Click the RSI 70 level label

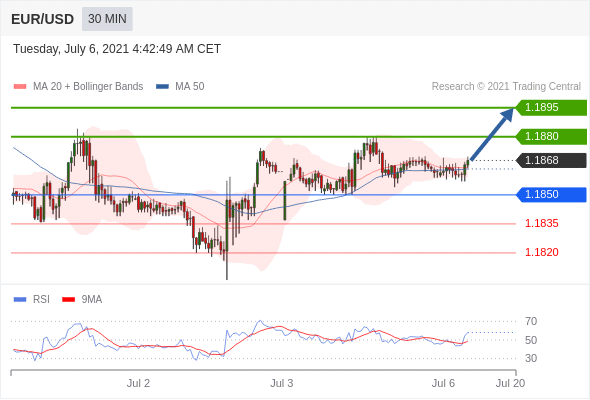coord(531,321)
